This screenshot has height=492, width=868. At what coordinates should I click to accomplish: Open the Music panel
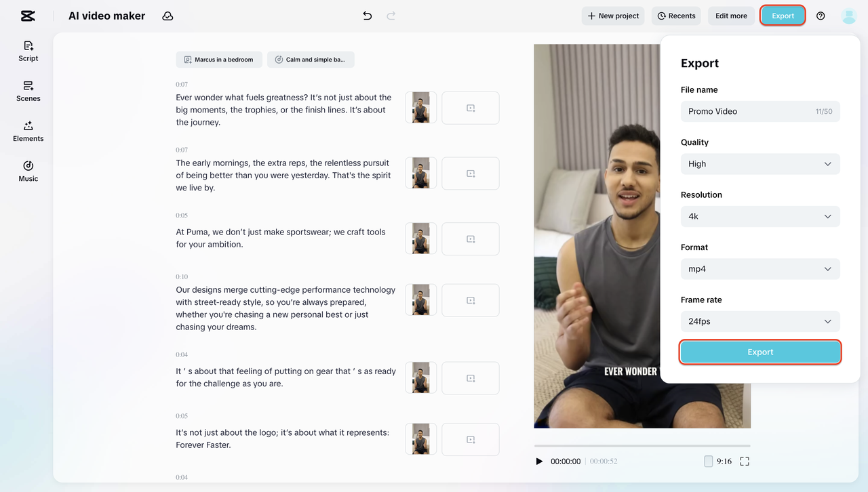(28, 171)
